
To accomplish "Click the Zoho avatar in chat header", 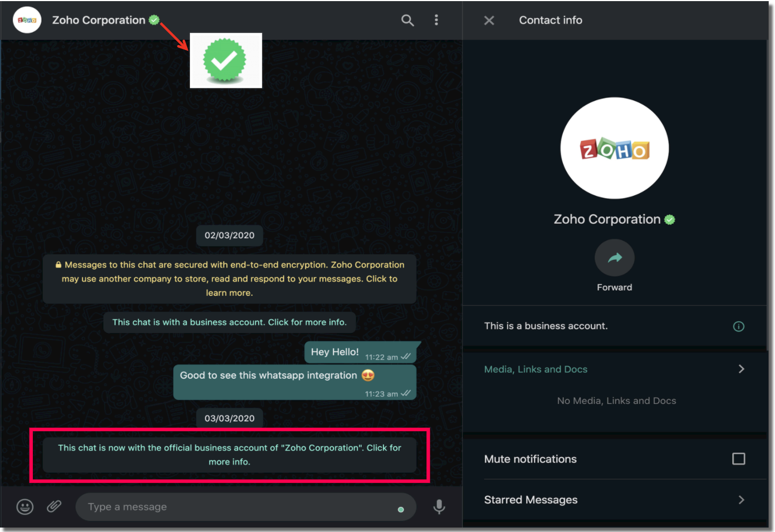I will tap(27, 20).
